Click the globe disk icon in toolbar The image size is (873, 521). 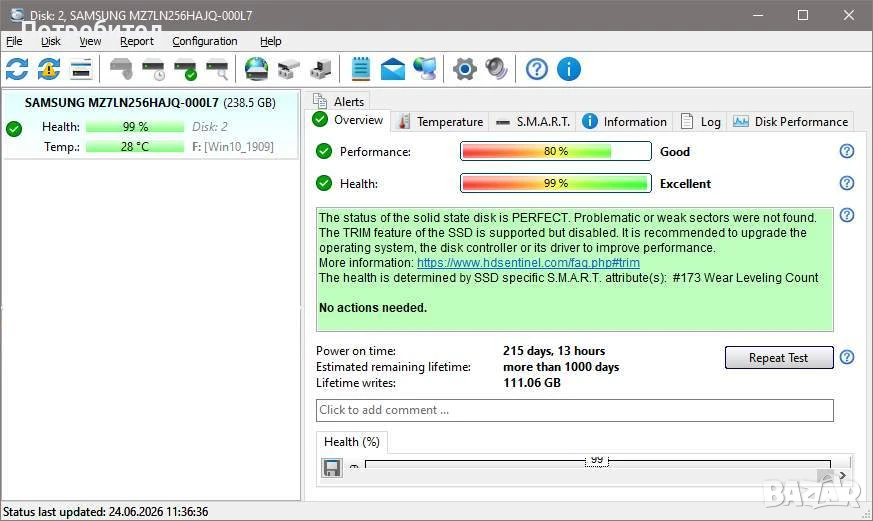click(257, 70)
